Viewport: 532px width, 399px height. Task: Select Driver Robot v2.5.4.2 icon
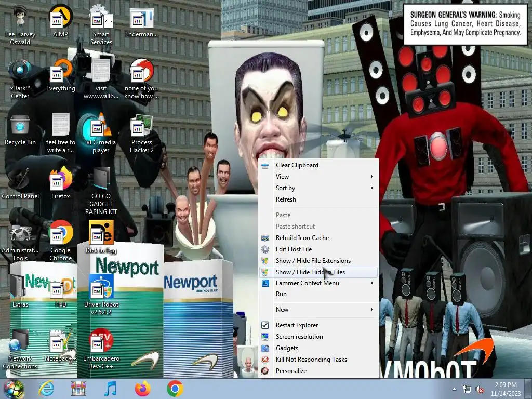(101, 296)
